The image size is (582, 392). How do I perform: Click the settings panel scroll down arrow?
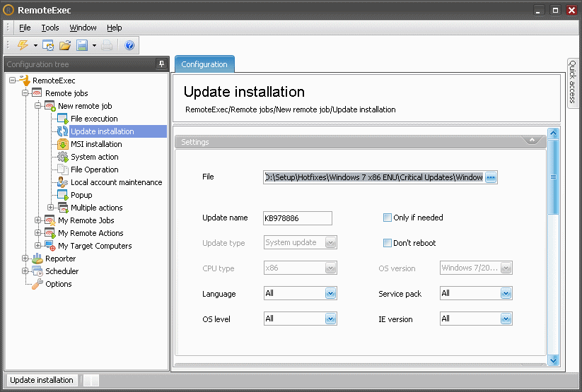[x=554, y=360]
